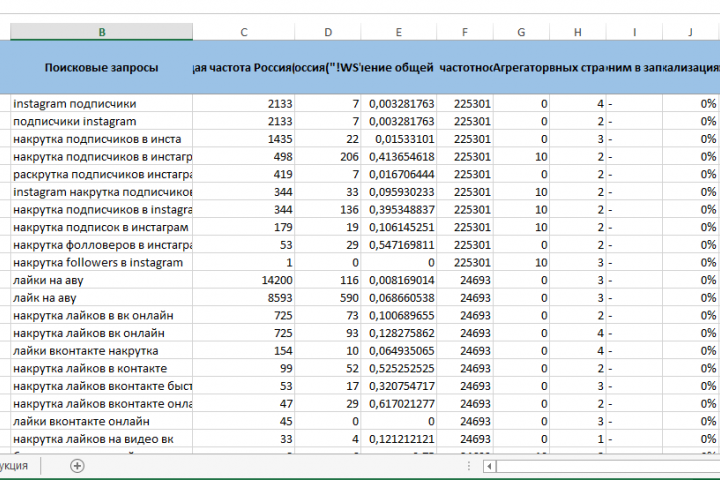Select column E header
The height and width of the screenshot is (480, 720).
(x=399, y=32)
